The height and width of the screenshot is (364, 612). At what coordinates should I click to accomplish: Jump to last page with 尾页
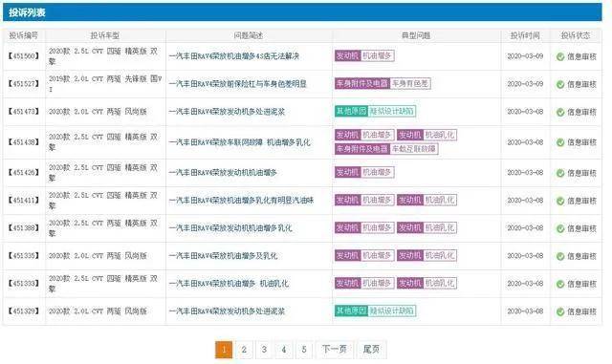(371, 350)
